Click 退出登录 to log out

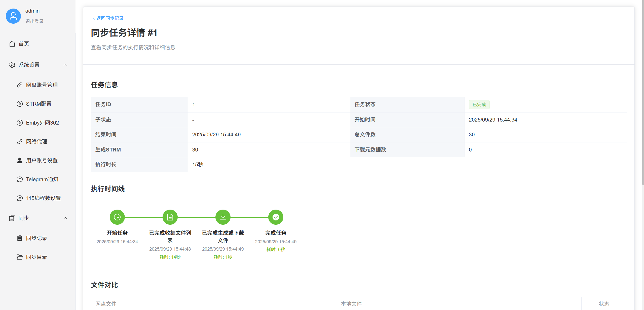34,21
